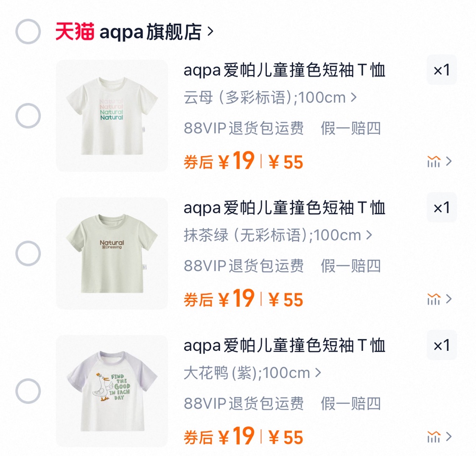The width and height of the screenshot is (476, 456).
Task: Open price history chart for 抹茶绿 shirt
Action: pos(434,299)
